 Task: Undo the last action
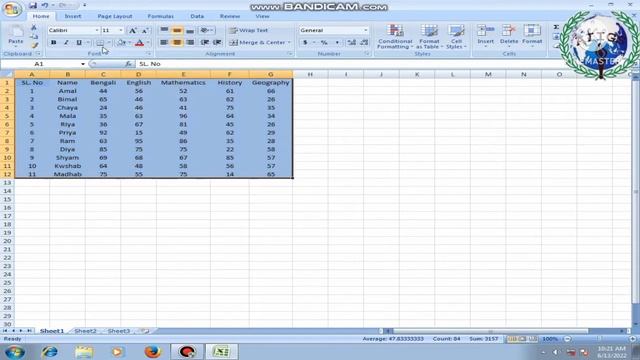[44, 5]
